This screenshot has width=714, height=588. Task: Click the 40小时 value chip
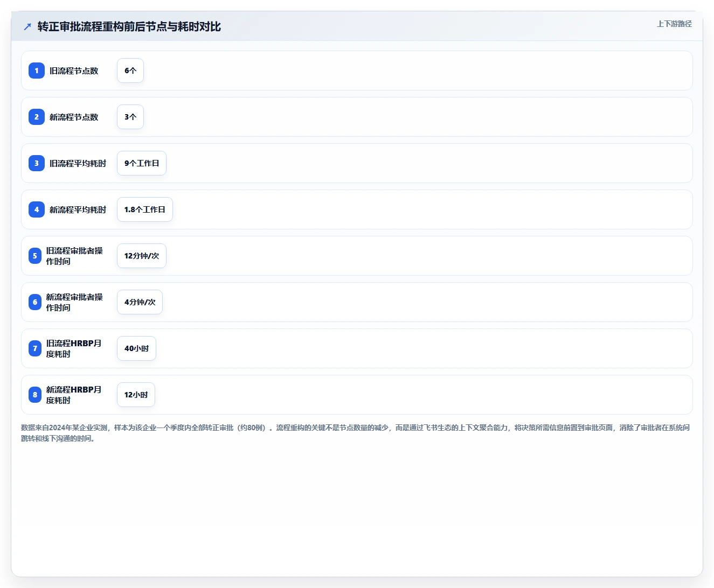pos(136,348)
